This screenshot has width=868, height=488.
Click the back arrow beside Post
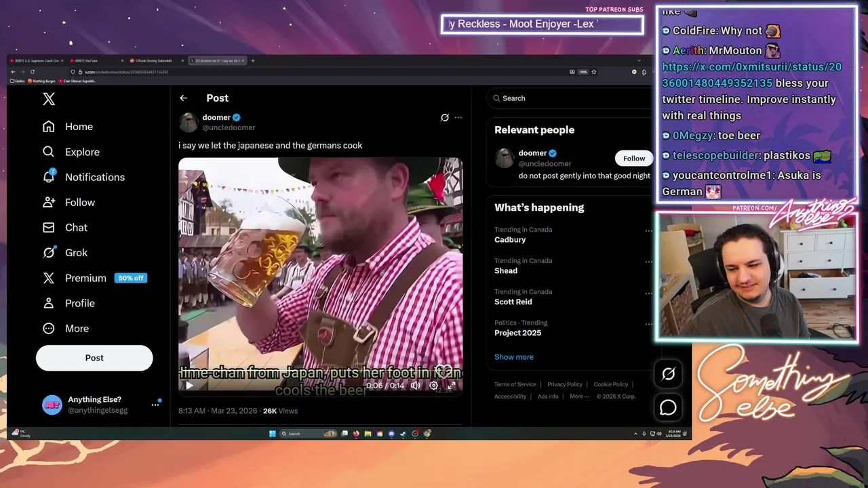(x=183, y=98)
